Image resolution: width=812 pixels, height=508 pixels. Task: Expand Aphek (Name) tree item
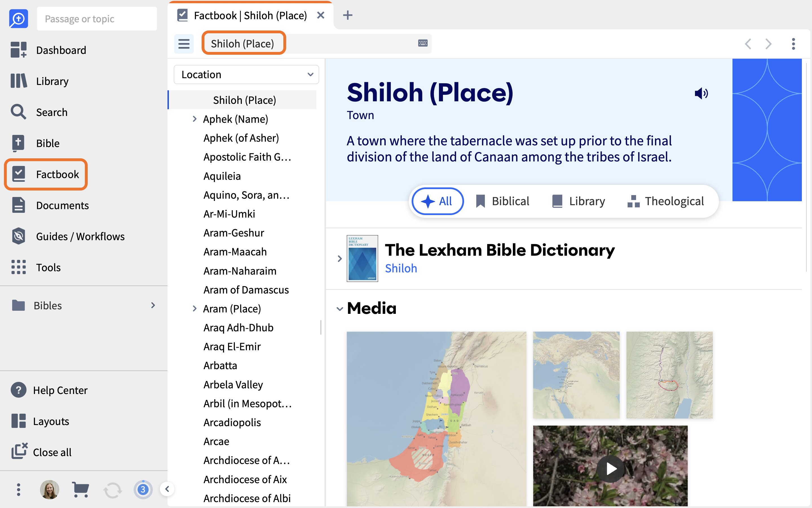click(x=195, y=119)
